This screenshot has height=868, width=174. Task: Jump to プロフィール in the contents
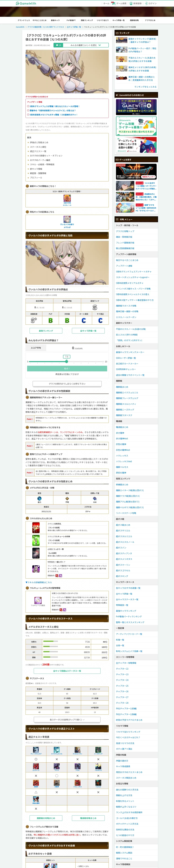pyautogui.click(x=36, y=178)
